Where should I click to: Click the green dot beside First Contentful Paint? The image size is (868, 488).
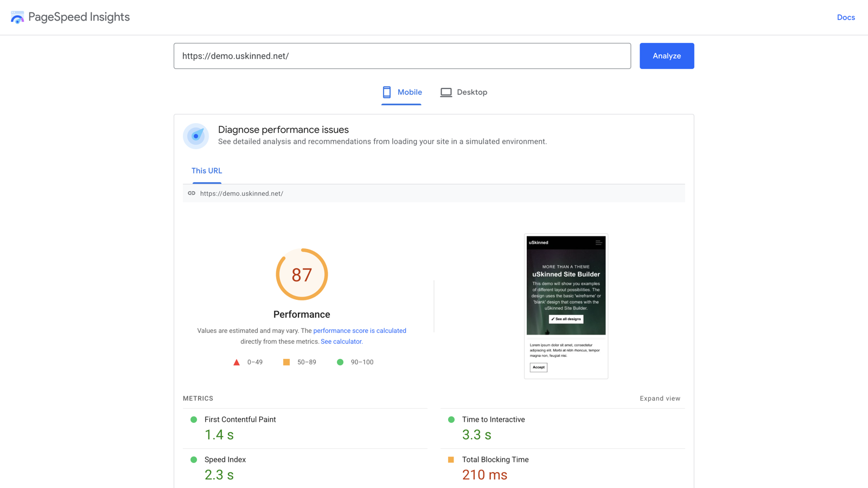pyautogui.click(x=194, y=419)
